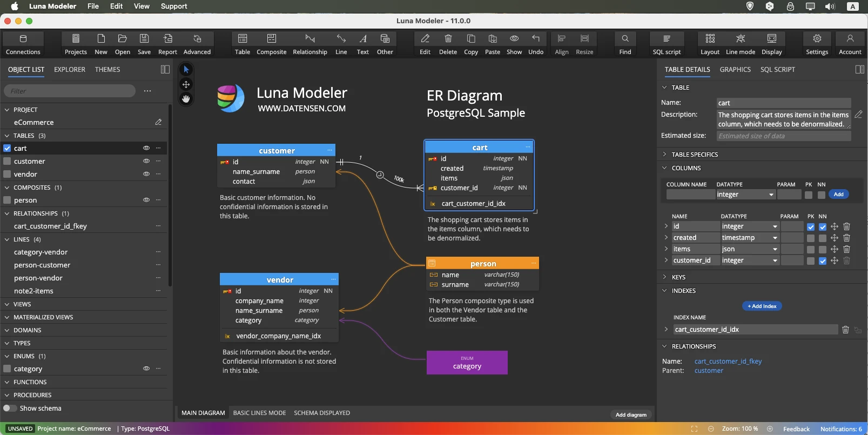Check the customer table checkbox in list
Screen dimensions: 868x435
point(7,161)
